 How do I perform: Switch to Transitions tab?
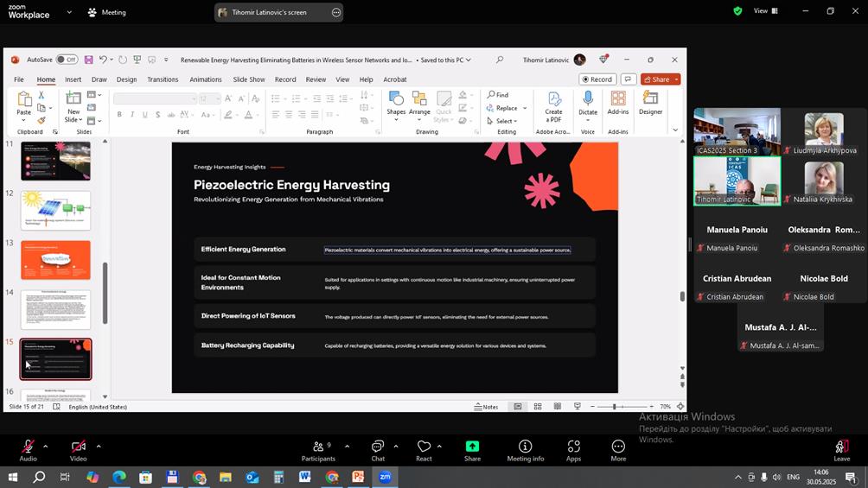coord(163,79)
